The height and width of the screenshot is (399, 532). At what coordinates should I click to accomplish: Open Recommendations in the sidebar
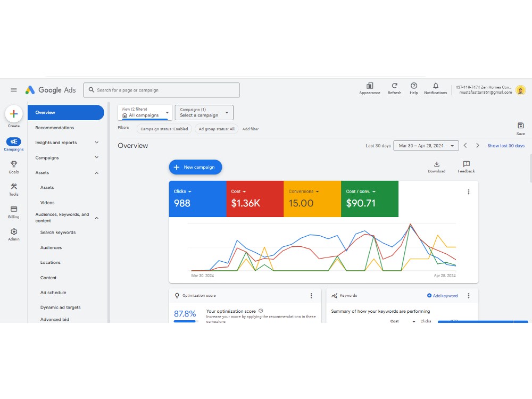(55, 128)
